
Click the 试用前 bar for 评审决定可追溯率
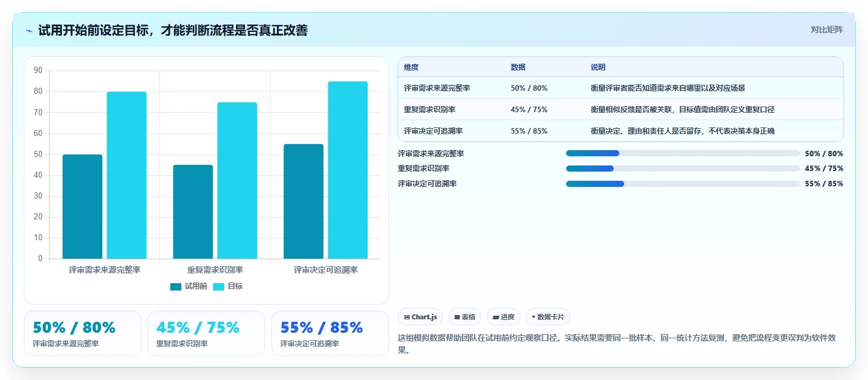pos(303,201)
